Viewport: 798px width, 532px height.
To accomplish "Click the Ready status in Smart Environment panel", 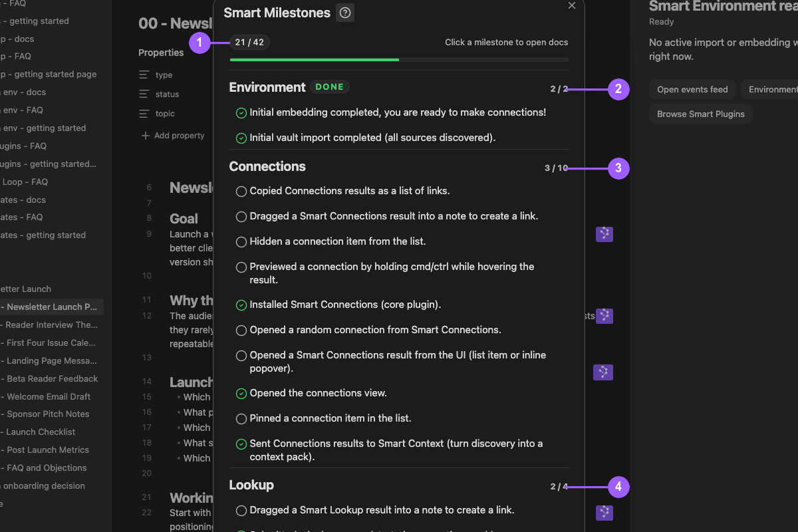I will click(661, 22).
